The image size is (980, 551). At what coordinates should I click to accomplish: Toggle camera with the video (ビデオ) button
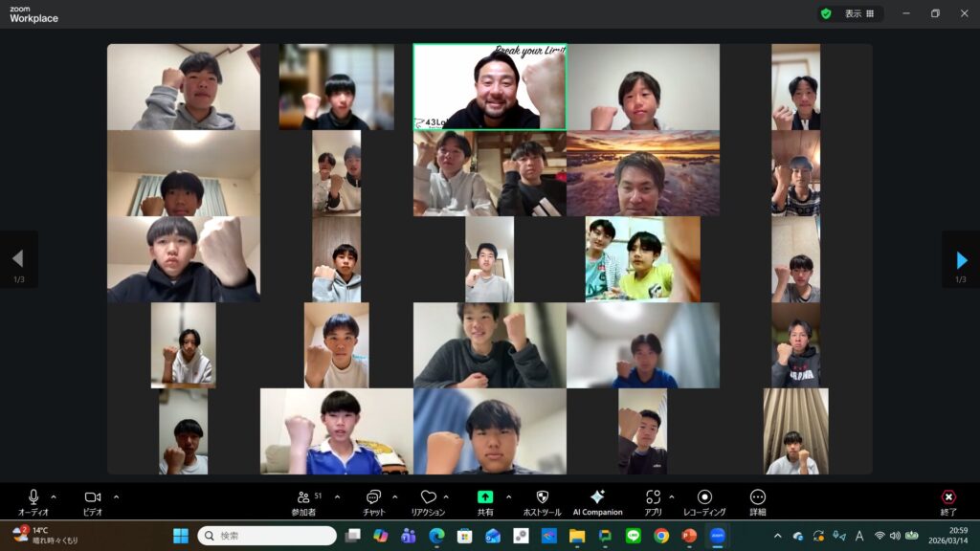pyautogui.click(x=93, y=497)
